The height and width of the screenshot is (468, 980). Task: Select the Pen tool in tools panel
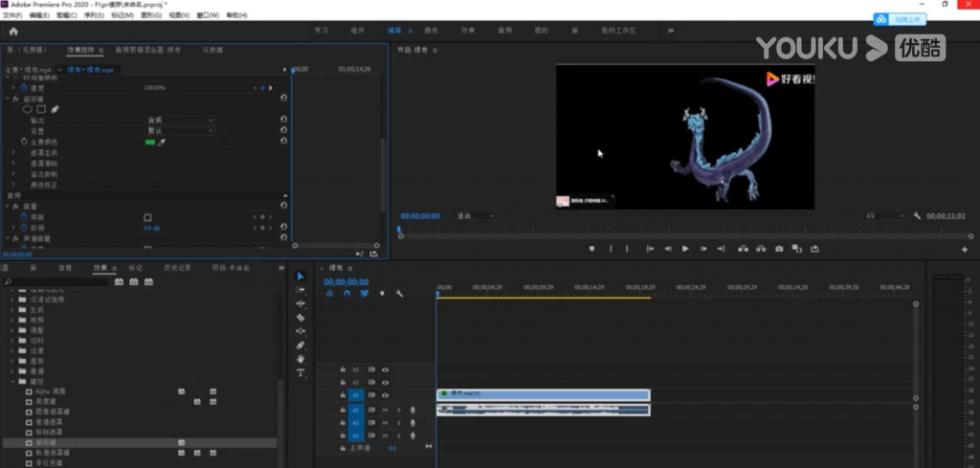coord(301,345)
